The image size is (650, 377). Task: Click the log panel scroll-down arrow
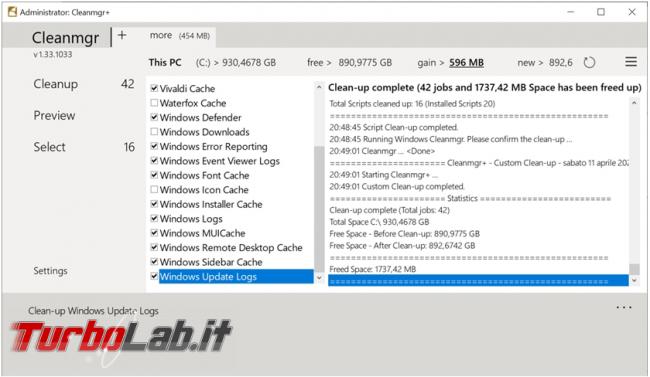pyautogui.click(x=634, y=281)
